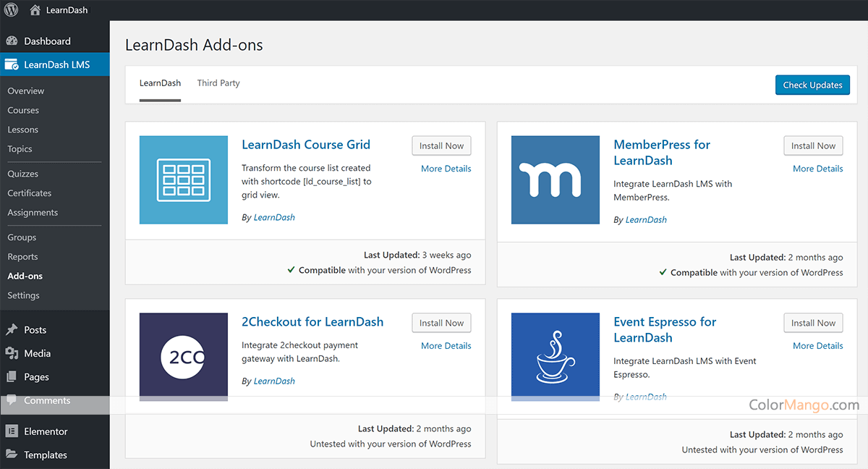Image resolution: width=868 pixels, height=469 pixels.
Task: Open Groups in the sidebar
Action: 22,237
